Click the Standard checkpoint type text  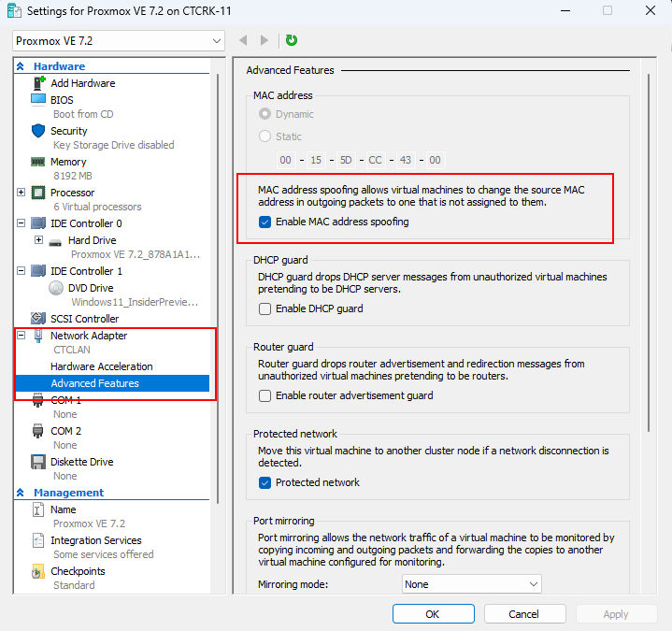(74, 585)
